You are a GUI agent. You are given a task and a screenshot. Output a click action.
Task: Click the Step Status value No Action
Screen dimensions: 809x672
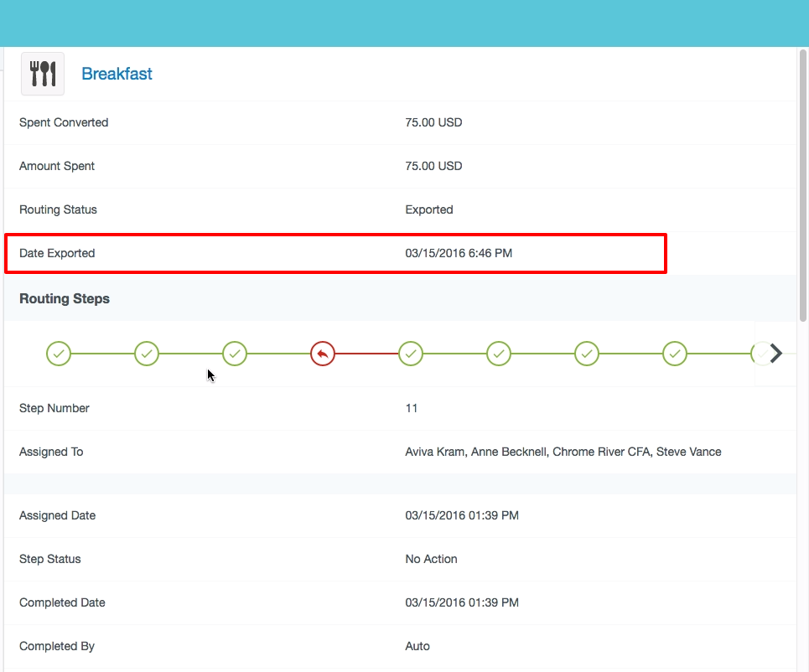431,559
